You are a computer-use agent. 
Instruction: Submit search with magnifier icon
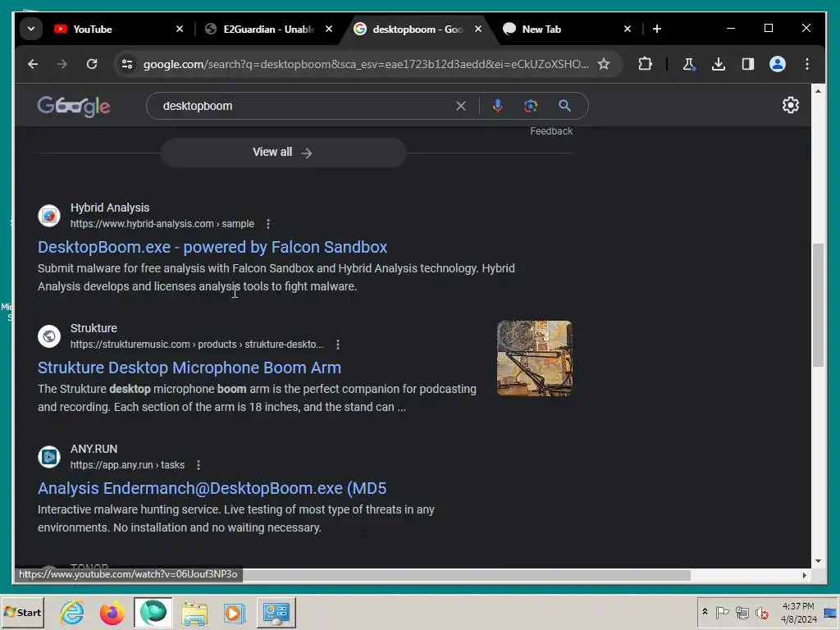[564, 106]
